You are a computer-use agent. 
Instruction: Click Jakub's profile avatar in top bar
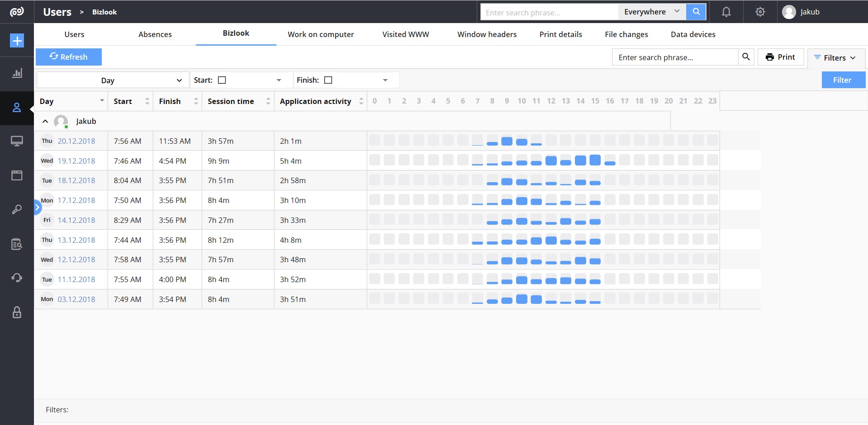(x=789, y=12)
